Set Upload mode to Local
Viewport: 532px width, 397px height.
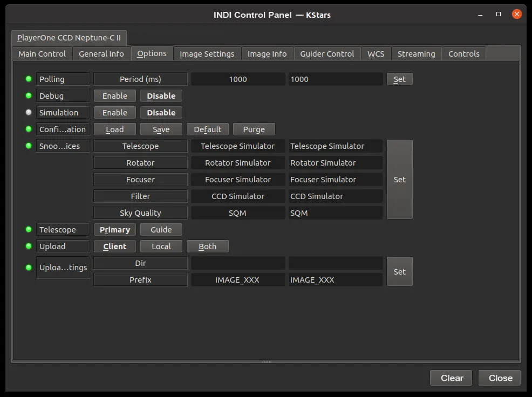[161, 246]
